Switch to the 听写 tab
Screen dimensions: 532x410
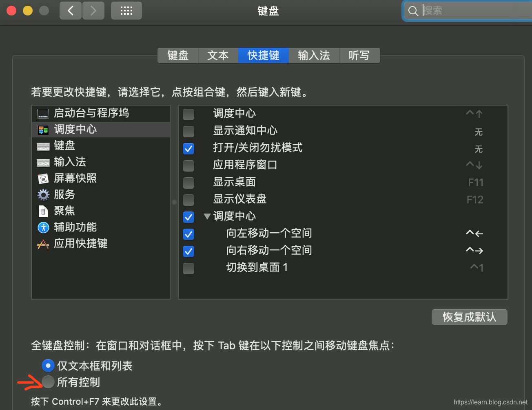point(359,55)
